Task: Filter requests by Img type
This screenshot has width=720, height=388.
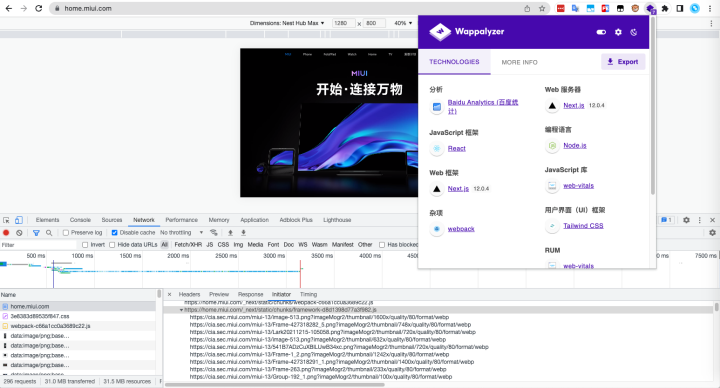Action: pyautogui.click(x=238, y=245)
